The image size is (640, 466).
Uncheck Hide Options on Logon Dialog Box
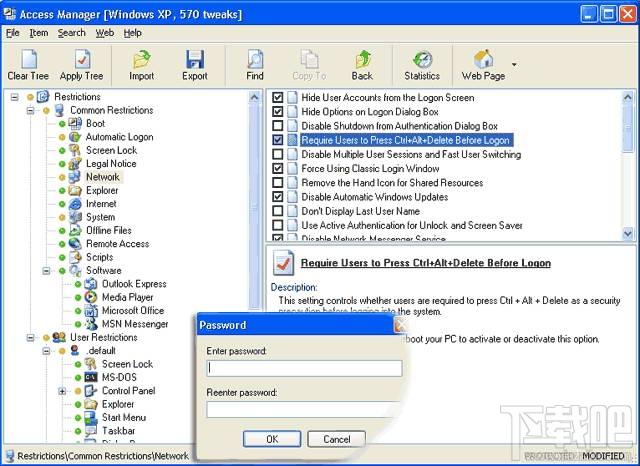pyautogui.click(x=278, y=111)
